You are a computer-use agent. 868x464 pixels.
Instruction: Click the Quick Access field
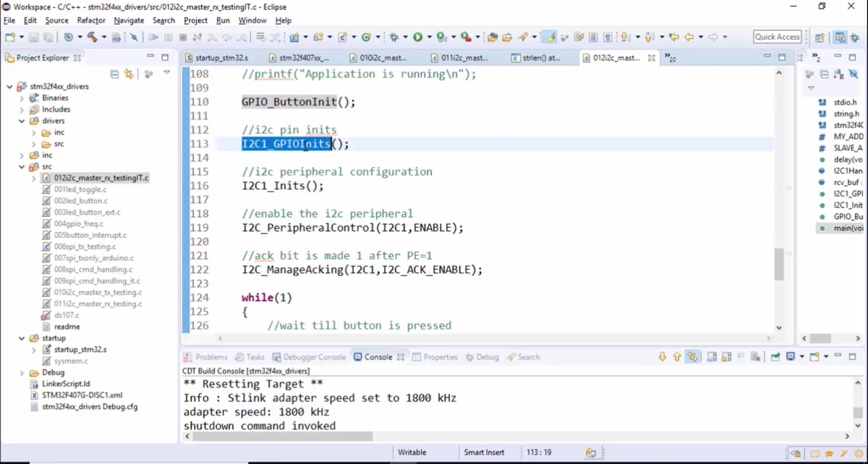[778, 37]
